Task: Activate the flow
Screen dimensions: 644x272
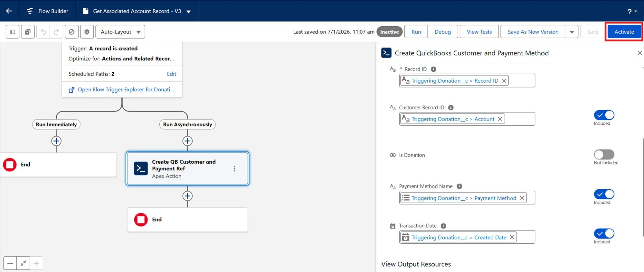Action: (x=624, y=32)
